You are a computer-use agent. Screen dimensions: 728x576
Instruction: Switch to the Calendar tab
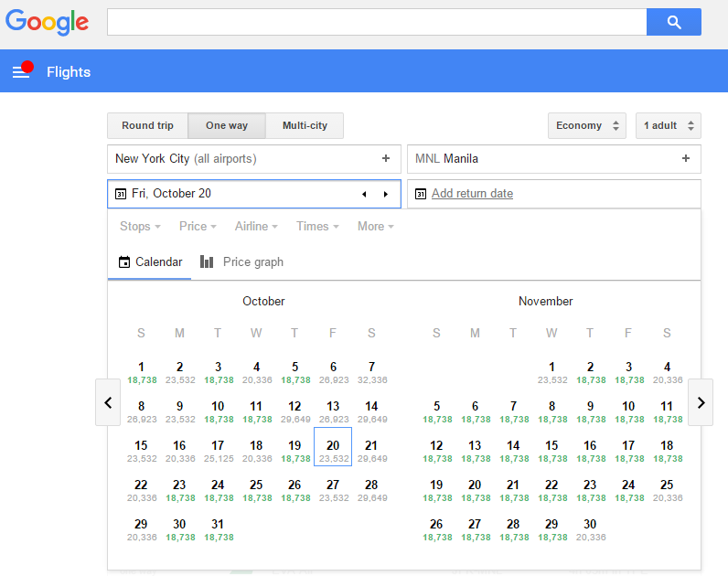151,261
